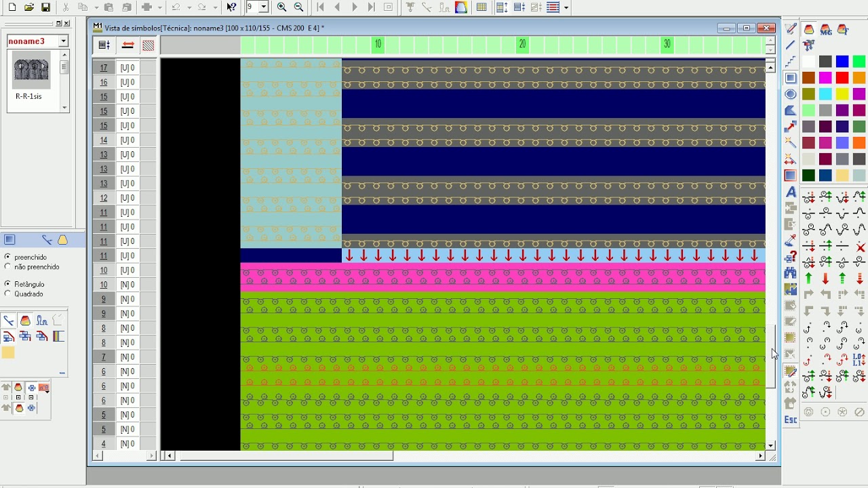The image size is (868, 488).
Task: Choose the 'Quadrado' shape option
Action: pos(24,294)
